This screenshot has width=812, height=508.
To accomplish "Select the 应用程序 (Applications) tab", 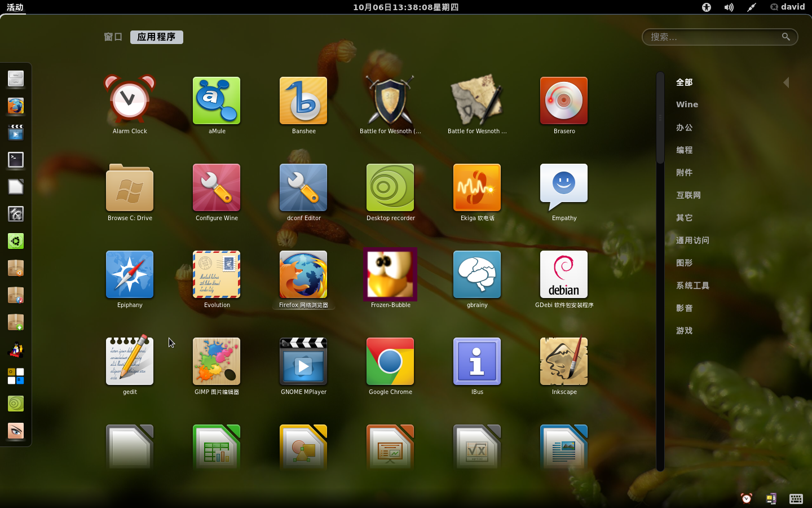I will [157, 37].
